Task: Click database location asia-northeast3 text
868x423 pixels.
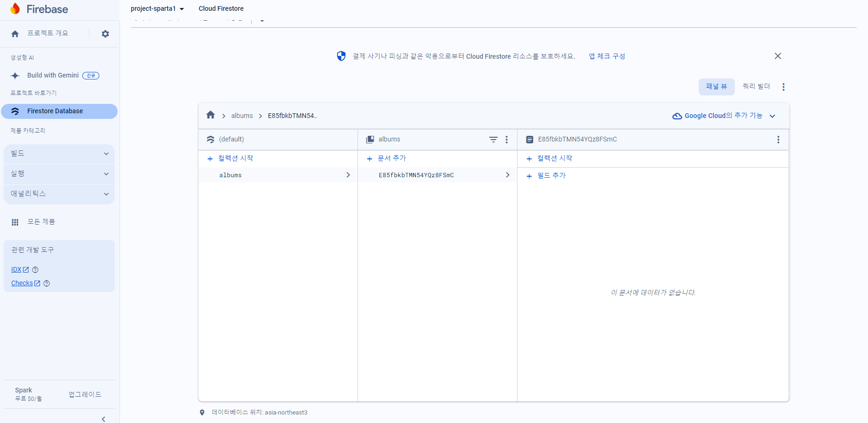Action: pos(286,413)
